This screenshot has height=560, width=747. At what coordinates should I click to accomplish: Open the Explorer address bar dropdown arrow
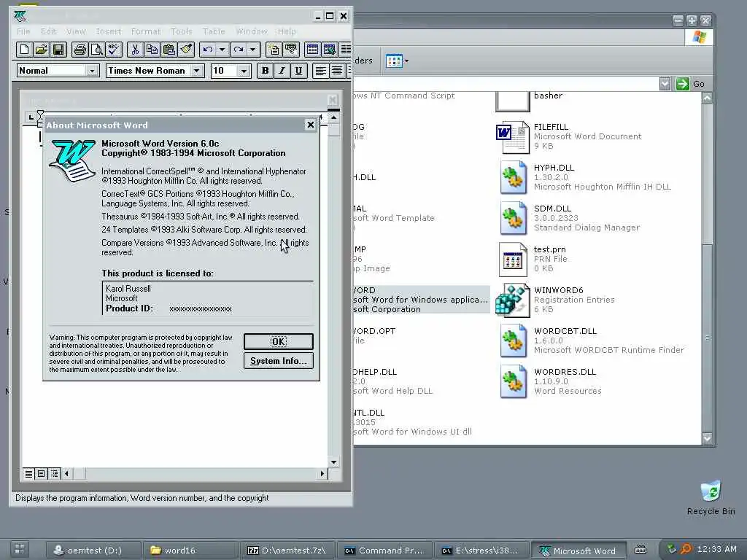point(665,84)
